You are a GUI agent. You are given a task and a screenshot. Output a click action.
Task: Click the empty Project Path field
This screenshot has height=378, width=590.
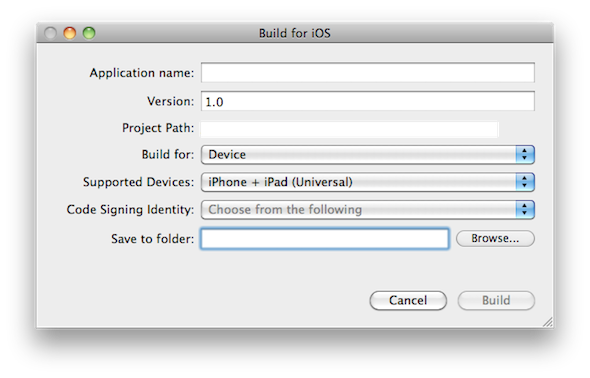(x=349, y=129)
